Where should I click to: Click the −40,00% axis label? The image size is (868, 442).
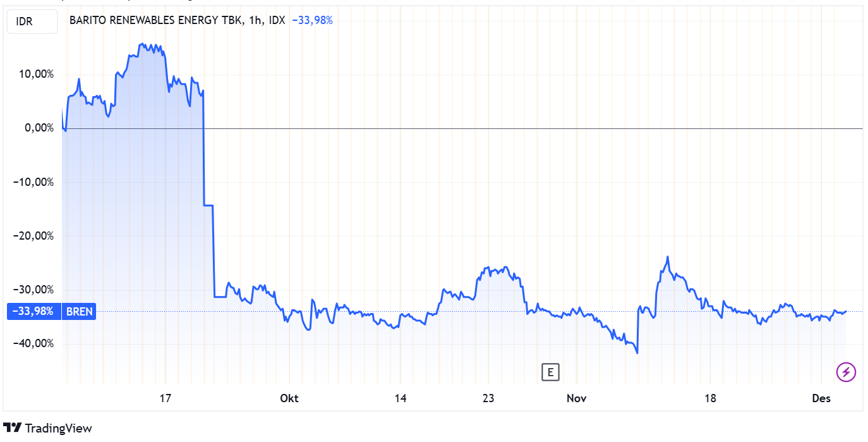(x=33, y=343)
